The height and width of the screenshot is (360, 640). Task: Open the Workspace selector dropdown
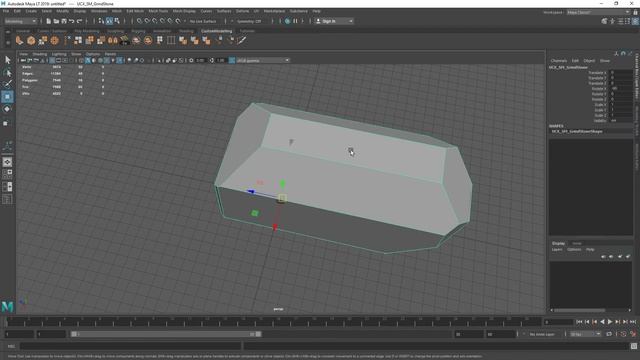click(598, 12)
